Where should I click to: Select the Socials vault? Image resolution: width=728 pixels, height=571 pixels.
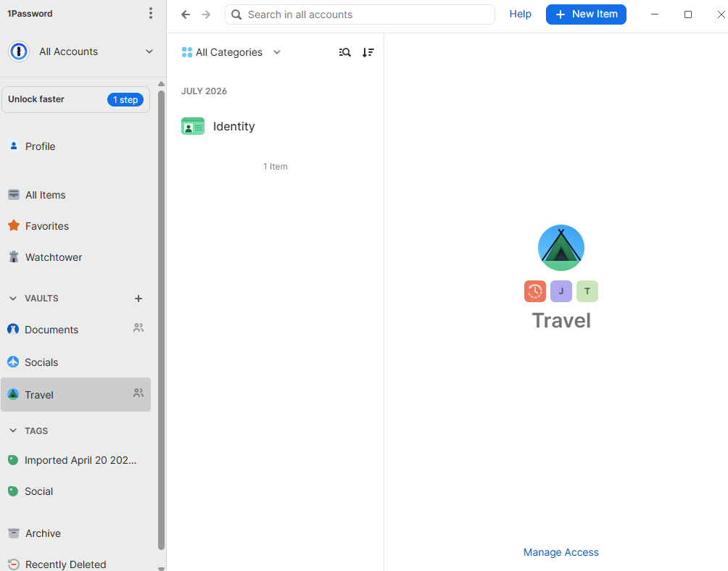click(75, 362)
